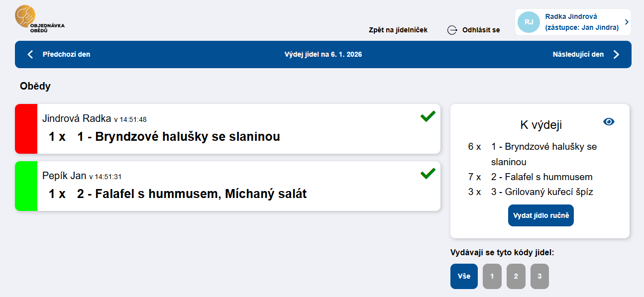The height and width of the screenshot is (297, 644).
Task: Open the Zpět na jídelníček link
Action: click(398, 30)
